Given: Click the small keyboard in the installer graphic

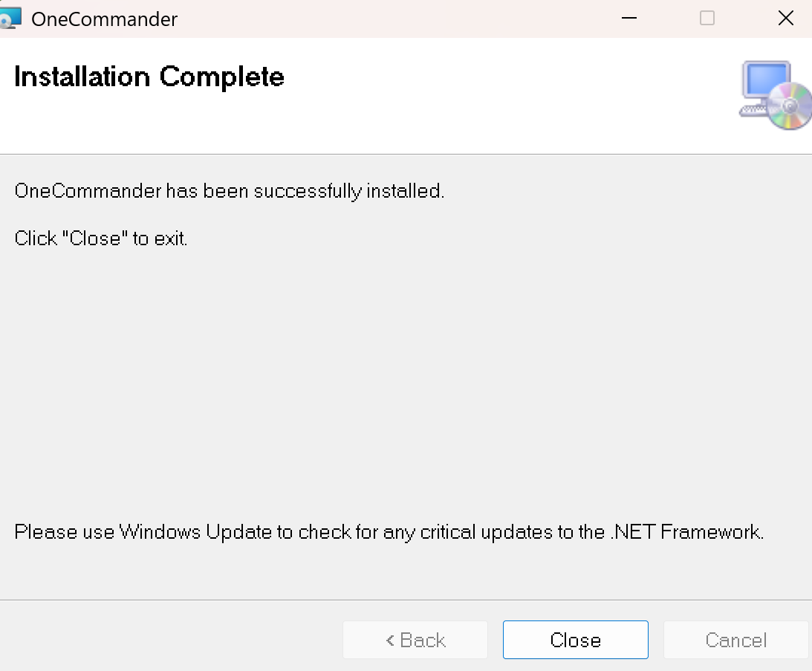Looking at the screenshot, I should click(x=753, y=111).
